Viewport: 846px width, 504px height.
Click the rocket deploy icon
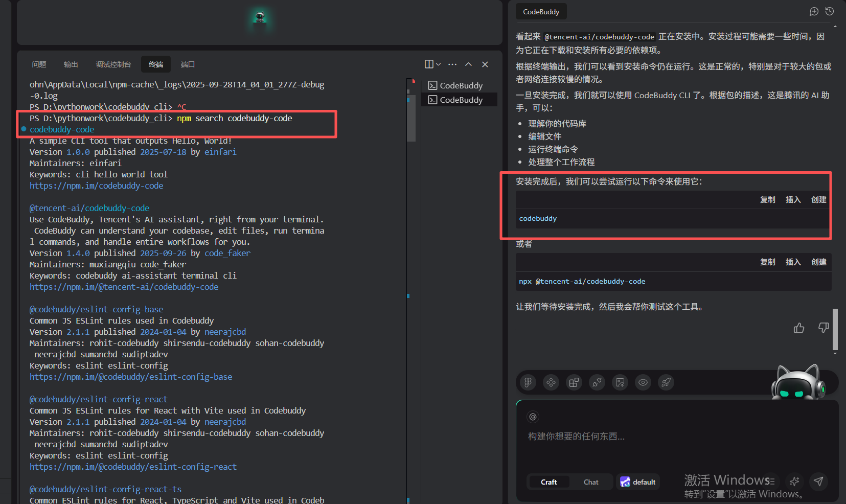coord(666,382)
